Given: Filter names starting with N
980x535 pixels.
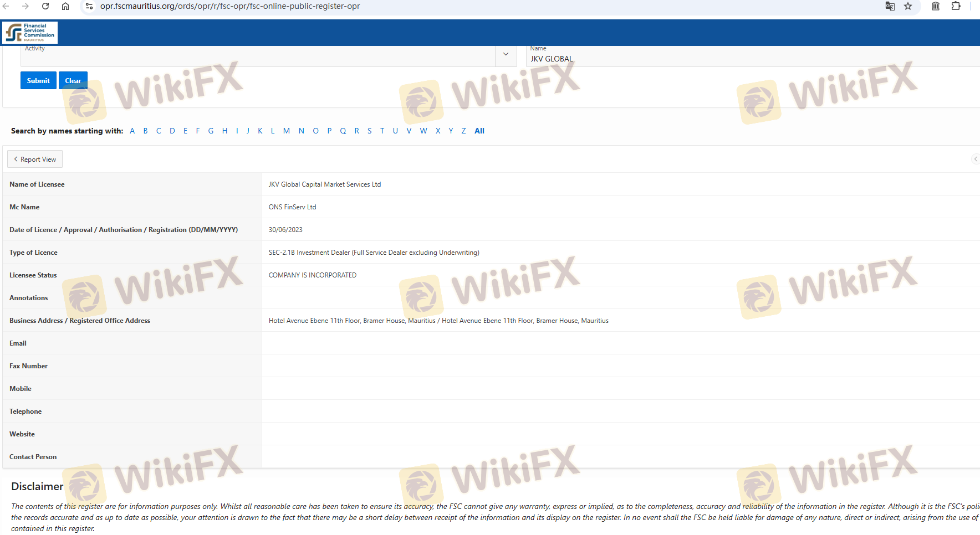Looking at the screenshot, I should (302, 131).
